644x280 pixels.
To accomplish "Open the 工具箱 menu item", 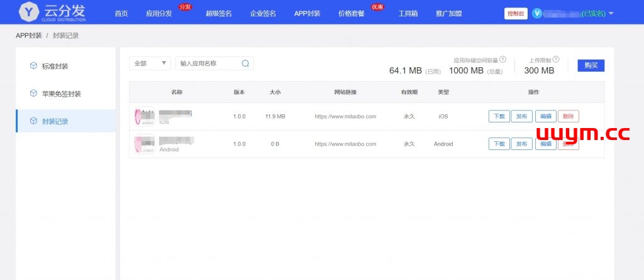I will click(x=408, y=13).
